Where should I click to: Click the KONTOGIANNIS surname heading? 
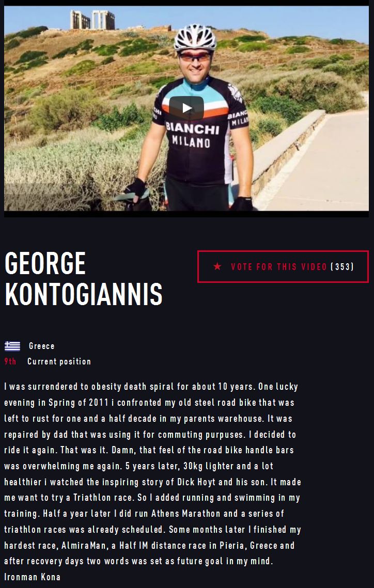(84, 294)
